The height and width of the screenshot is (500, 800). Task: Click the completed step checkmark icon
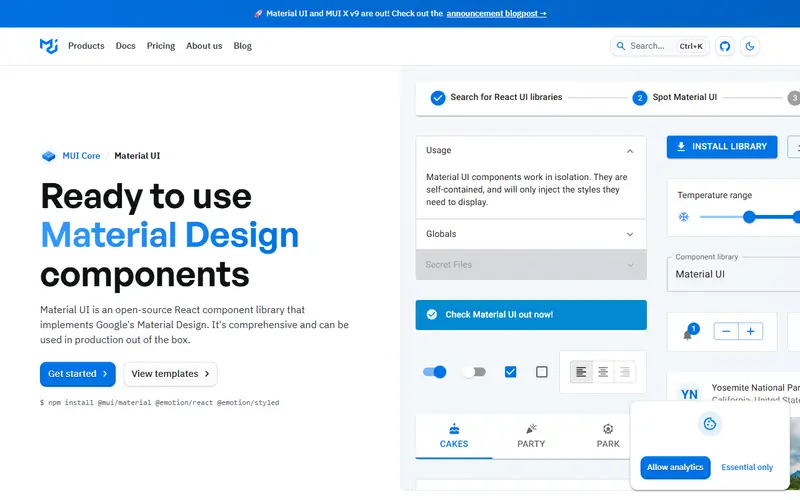tap(437, 97)
